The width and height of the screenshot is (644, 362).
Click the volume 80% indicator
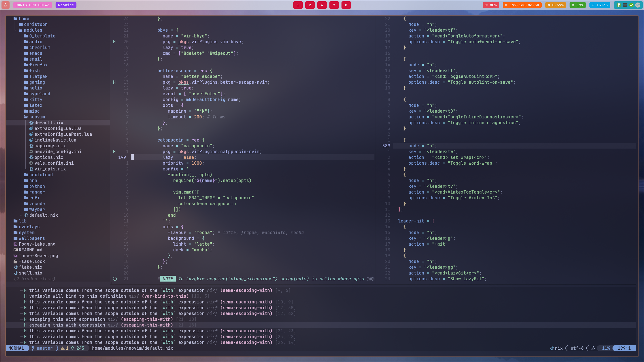(x=491, y=5)
